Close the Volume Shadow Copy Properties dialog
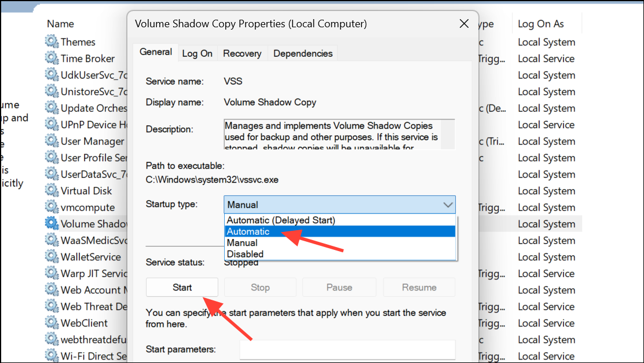 tap(464, 24)
